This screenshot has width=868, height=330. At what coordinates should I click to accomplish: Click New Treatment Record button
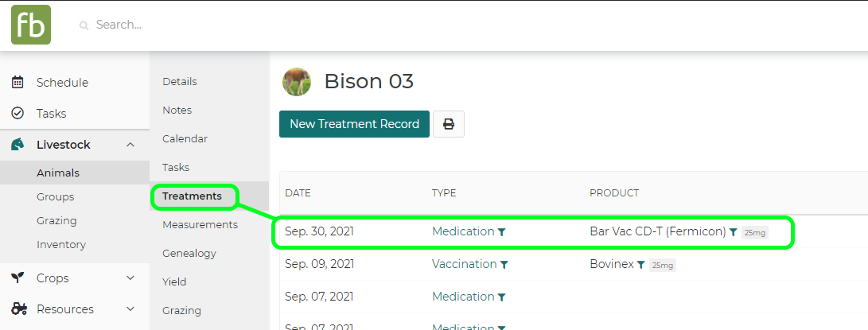[x=354, y=124]
